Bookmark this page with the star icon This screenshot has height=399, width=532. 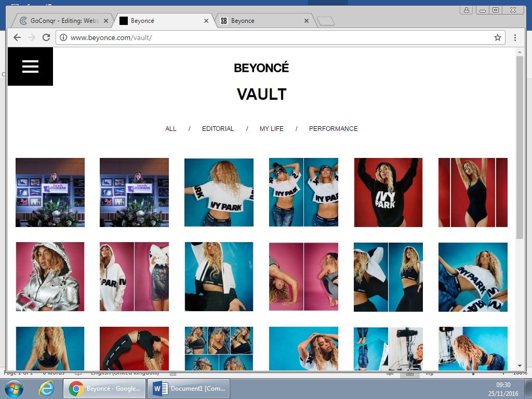pos(497,37)
